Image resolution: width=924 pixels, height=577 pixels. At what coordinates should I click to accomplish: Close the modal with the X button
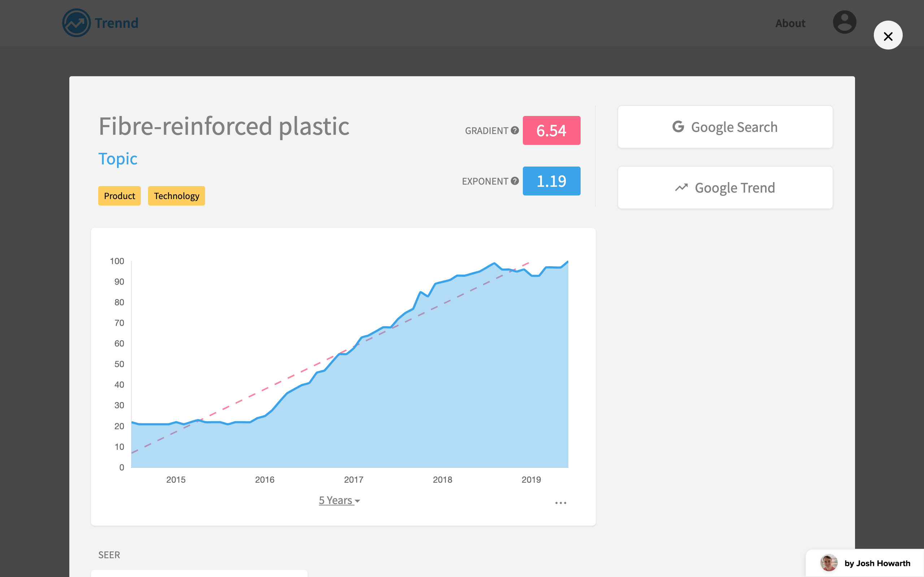point(888,35)
